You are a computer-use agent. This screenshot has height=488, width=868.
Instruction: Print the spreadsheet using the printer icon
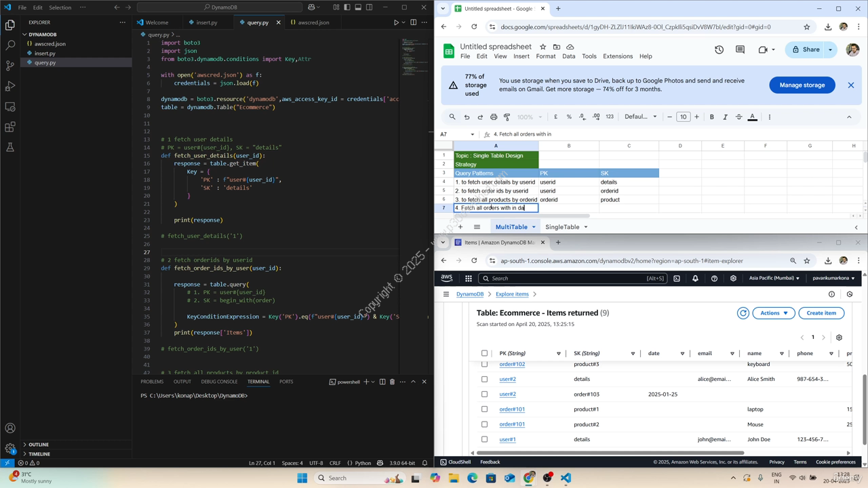click(x=494, y=117)
